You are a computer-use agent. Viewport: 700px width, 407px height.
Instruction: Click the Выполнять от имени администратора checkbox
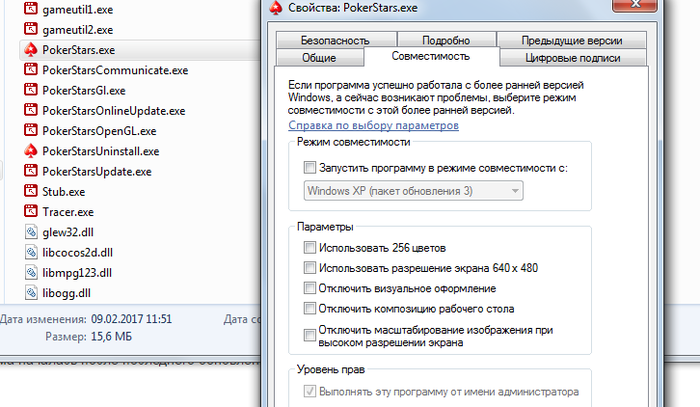(309, 391)
